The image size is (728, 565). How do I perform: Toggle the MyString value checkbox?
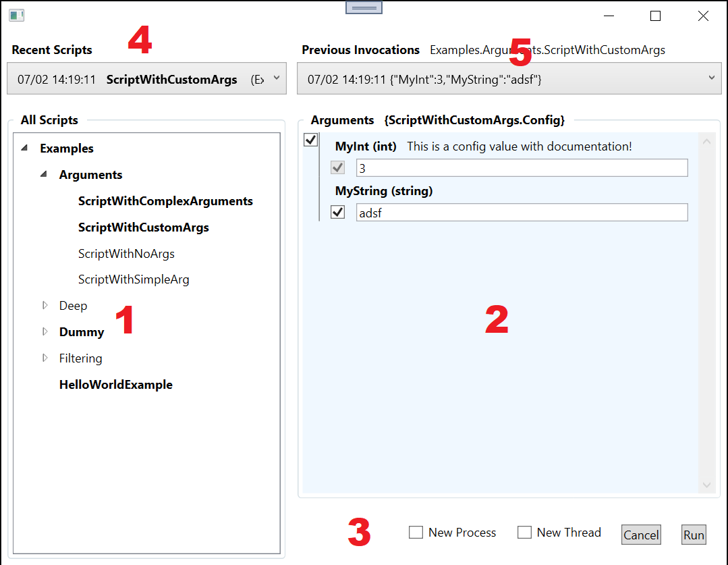tap(337, 213)
